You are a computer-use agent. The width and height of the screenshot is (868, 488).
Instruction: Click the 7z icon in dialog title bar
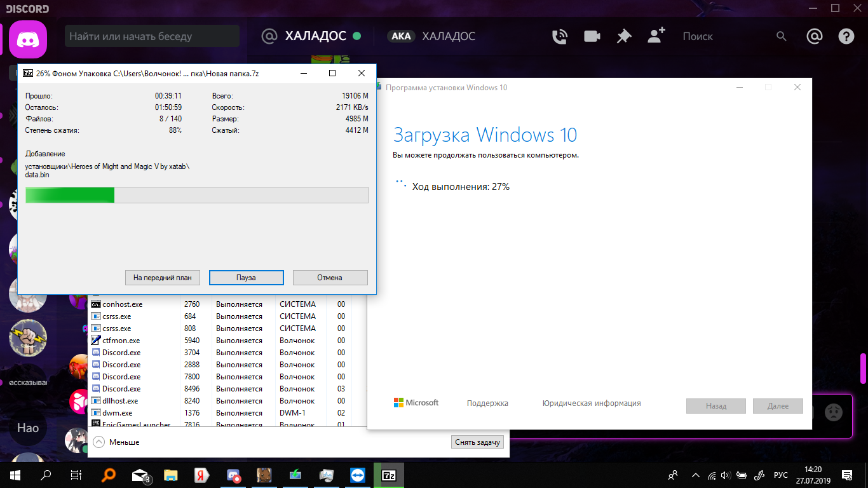27,73
